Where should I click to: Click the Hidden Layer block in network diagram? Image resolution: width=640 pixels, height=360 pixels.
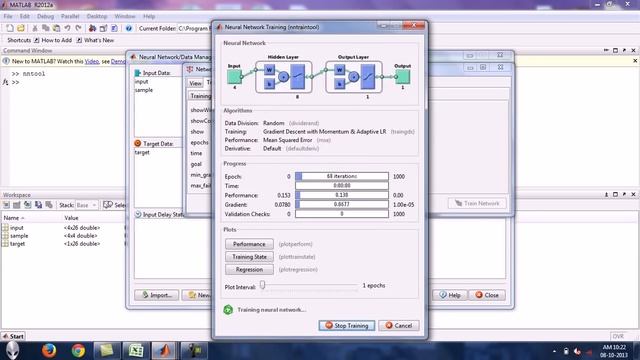click(284, 77)
